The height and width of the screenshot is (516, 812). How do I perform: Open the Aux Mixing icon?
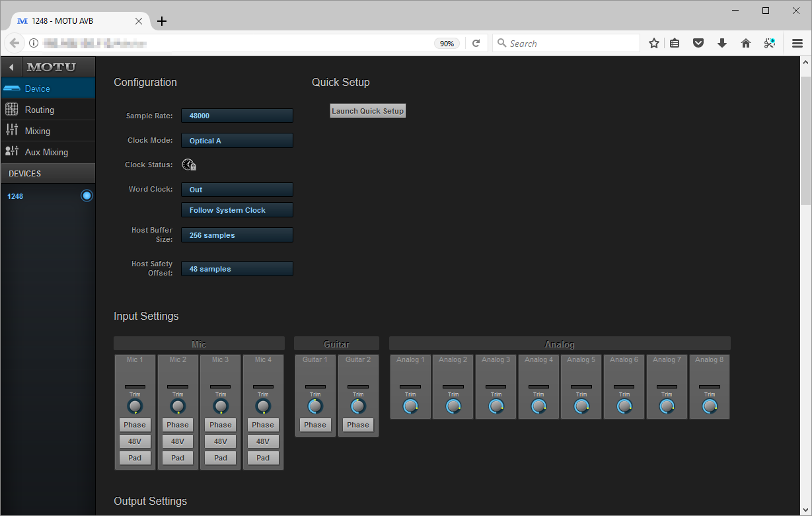(x=11, y=151)
